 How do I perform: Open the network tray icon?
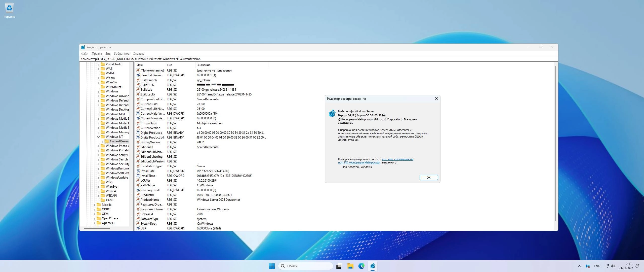pos(607,266)
